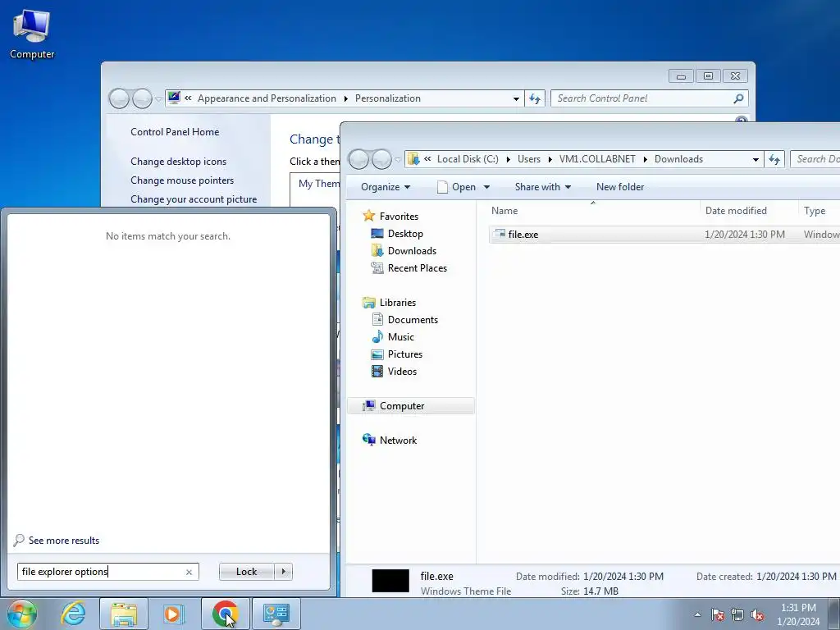Image resolution: width=840 pixels, height=630 pixels.
Task: Click the Lock button
Action: point(246,572)
